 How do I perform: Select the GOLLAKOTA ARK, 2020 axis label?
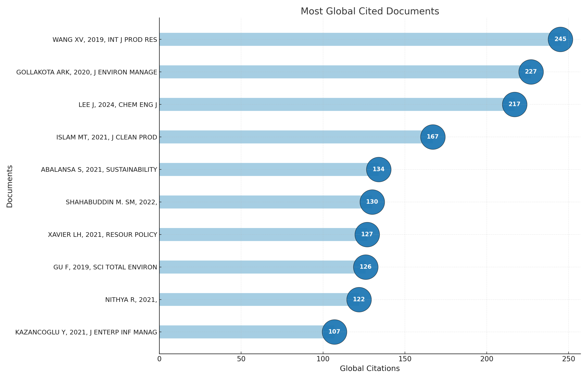coord(86,72)
